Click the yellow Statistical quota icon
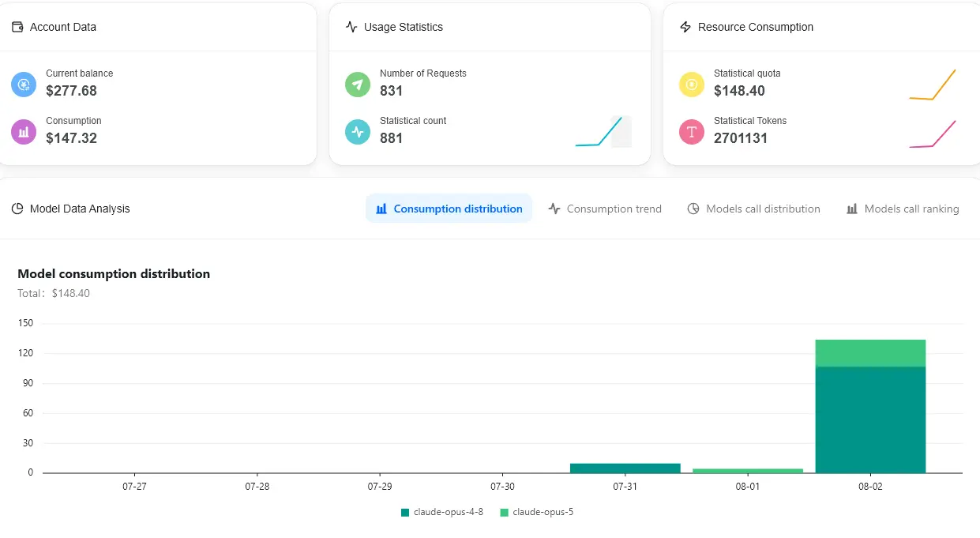 (x=692, y=85)
